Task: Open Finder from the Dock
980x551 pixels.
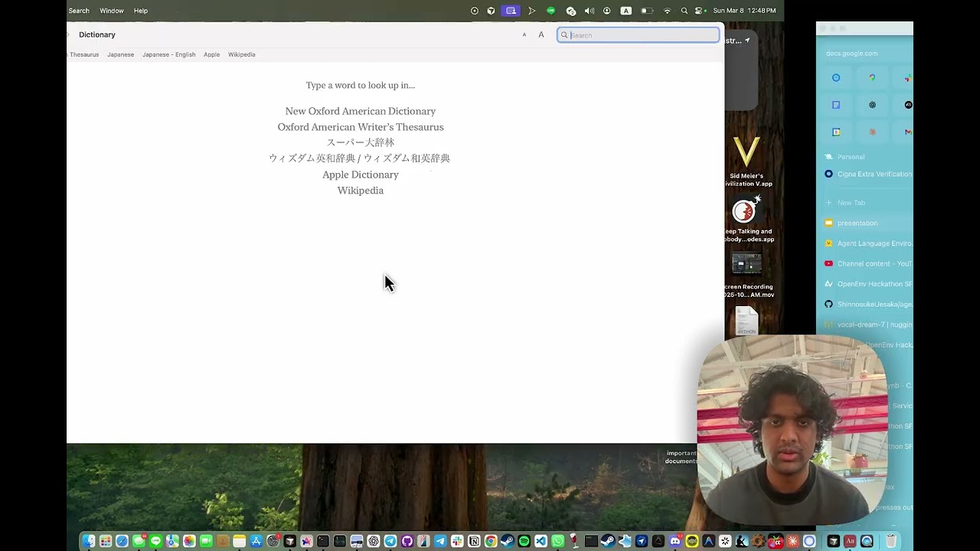Action: click(89, 541)
